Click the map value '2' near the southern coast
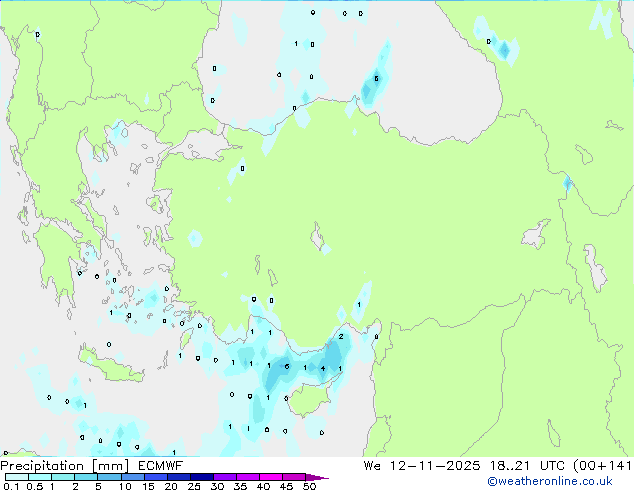The height and width of the screenshot is (490, 634). pos(341,336)
